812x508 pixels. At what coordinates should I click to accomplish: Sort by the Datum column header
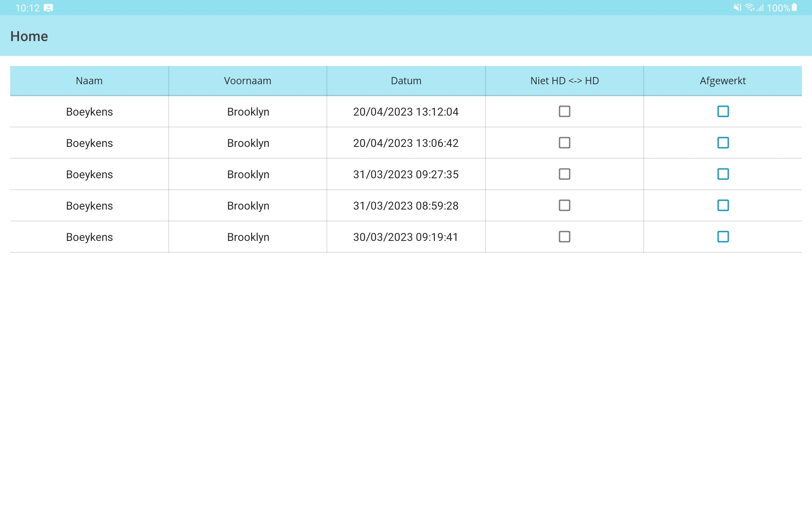(x=406, y=80)
